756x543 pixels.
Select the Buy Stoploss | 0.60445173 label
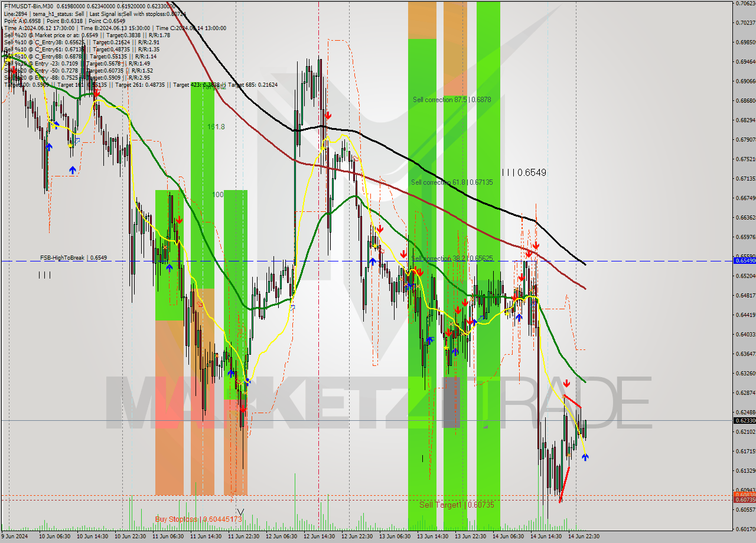point(198,519)
